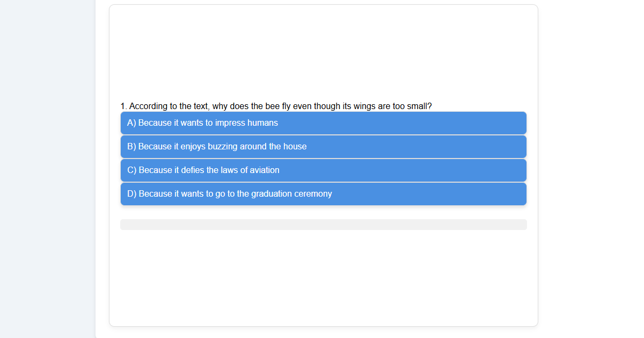Click the blank area above the question
644x338 pixels.
(323, 54)
